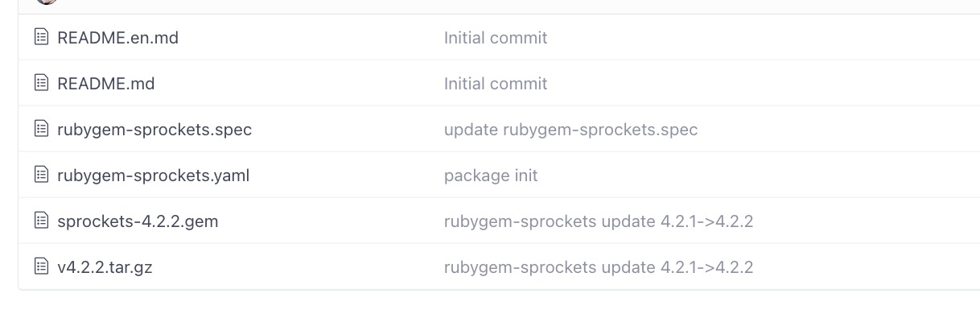This screenshot has width=980, height=314.
Task: Open the rubygem-sprockets.yaml file
Action: click(153, 176)
